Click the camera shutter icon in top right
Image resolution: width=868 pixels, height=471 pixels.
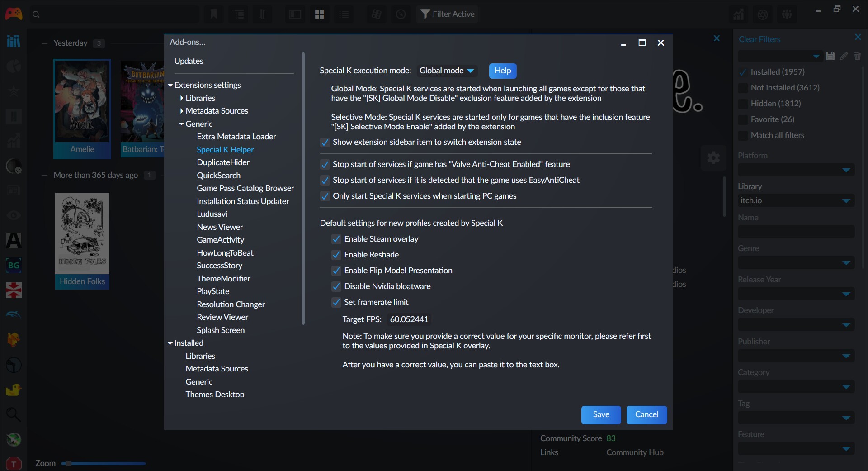(763, 14)
